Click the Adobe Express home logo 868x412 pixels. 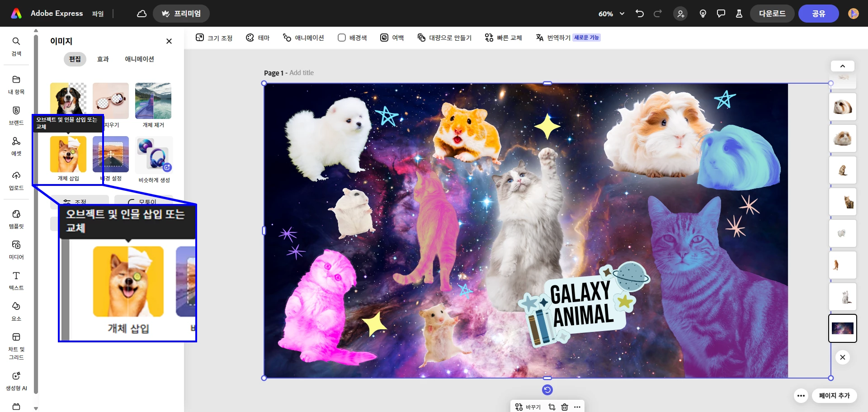(16, 14)
